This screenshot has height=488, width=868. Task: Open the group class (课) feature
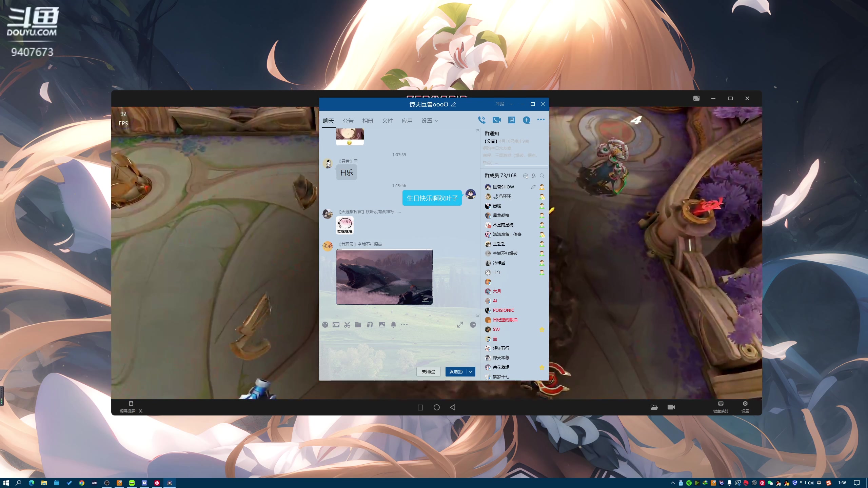coord(511,120)
